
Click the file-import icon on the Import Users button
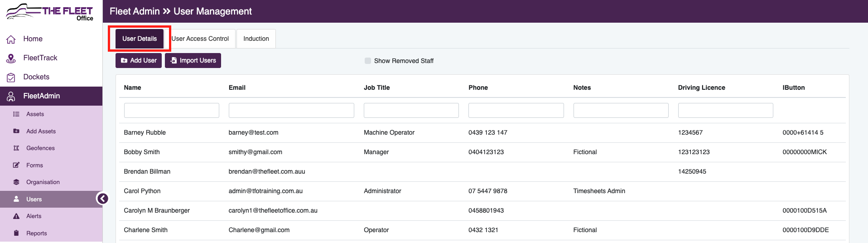coord(174,60)
